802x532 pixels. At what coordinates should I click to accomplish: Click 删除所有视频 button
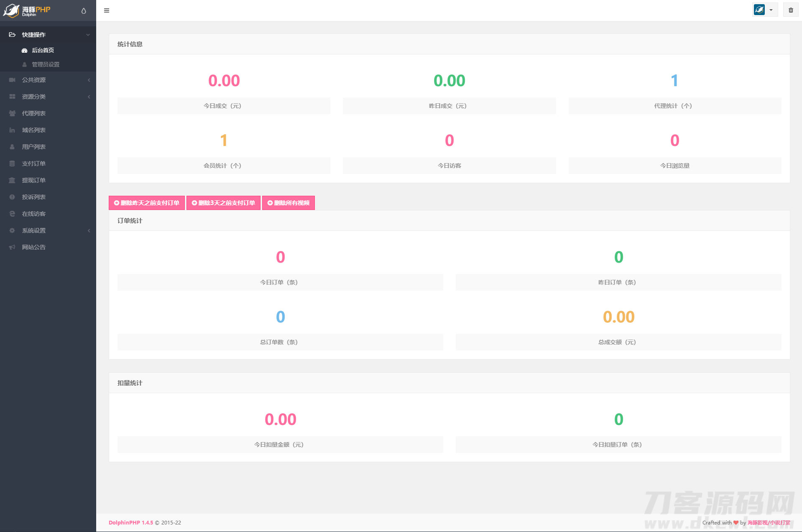288,203
